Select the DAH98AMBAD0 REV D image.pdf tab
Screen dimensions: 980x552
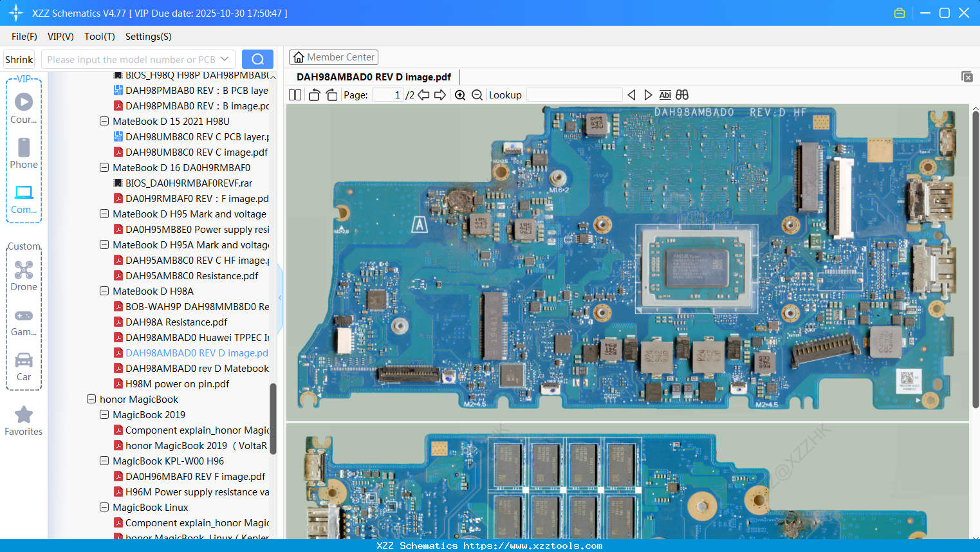374,77
